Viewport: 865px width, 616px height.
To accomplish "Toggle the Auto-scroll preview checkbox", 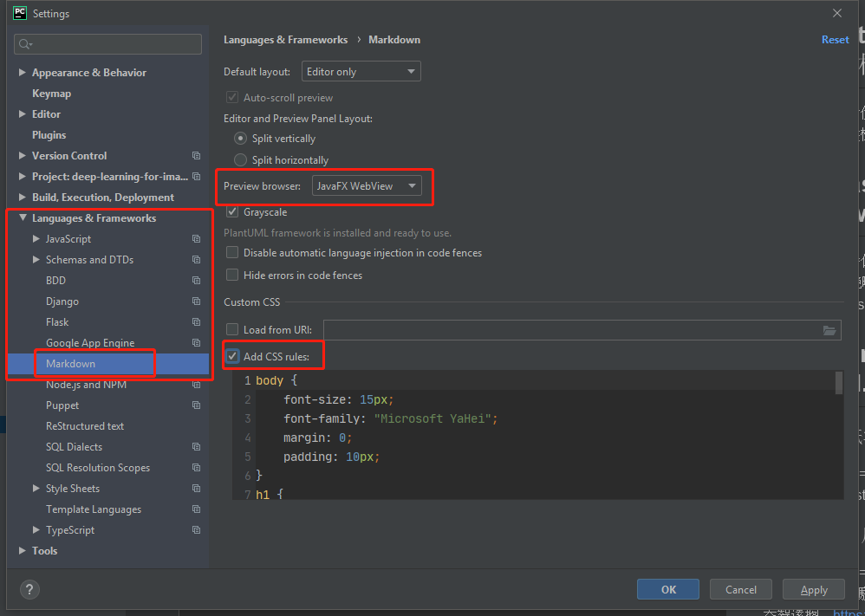I will (x=232, y=98).
